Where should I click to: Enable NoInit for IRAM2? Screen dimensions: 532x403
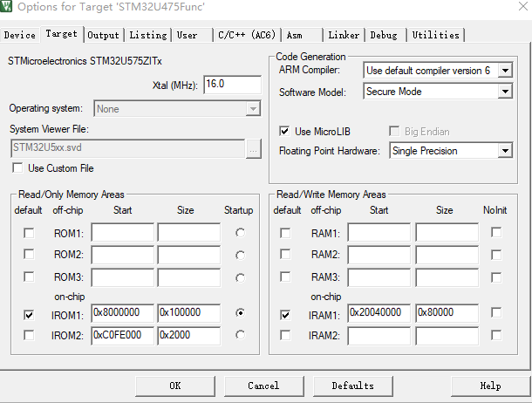(x=496, y=335)
